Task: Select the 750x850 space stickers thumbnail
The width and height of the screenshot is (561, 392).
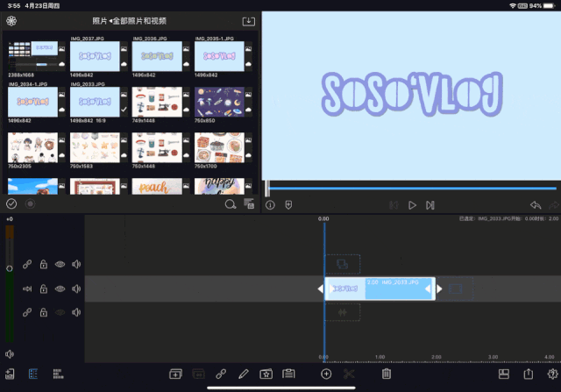Action: 219,102
